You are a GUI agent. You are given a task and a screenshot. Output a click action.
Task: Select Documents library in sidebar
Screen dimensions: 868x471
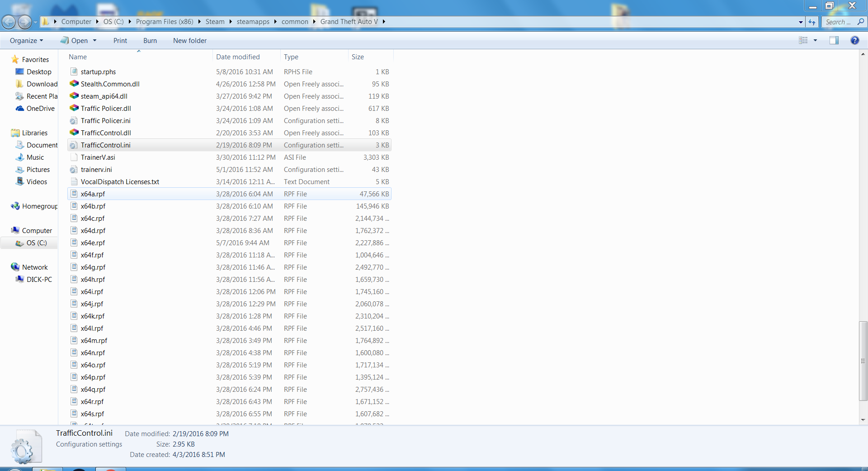coord(42,145)
